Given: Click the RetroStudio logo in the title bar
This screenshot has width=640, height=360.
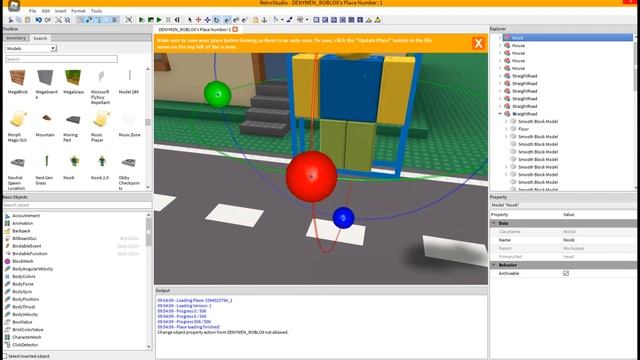Looking at the screenshot, I should point(14,5).
